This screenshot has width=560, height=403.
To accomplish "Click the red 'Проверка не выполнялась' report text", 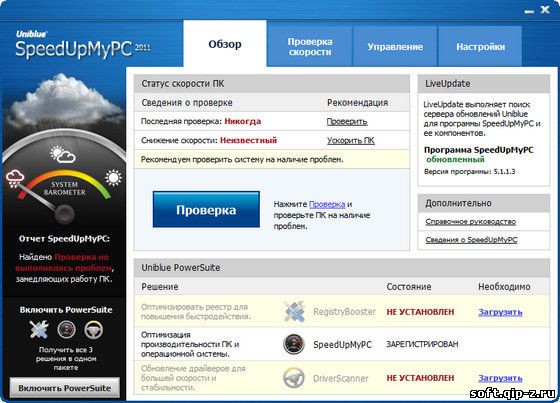I will coord(64,262).
